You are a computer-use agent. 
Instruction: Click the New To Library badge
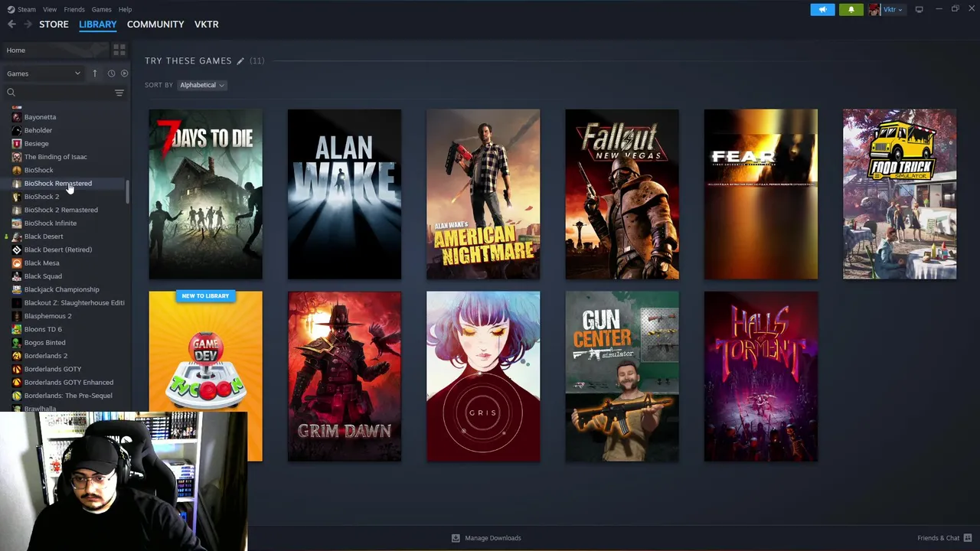coord(205,296)
